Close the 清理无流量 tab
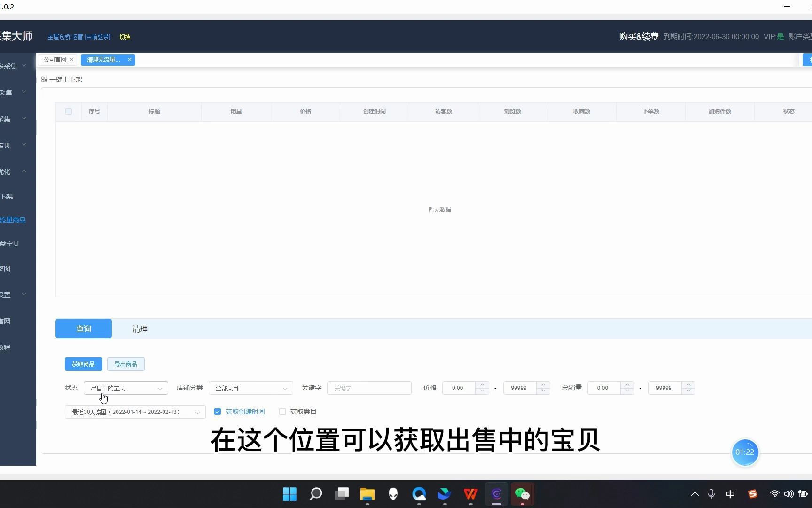The width and height of the screenshot is (812, 508). tap(130, 60)
